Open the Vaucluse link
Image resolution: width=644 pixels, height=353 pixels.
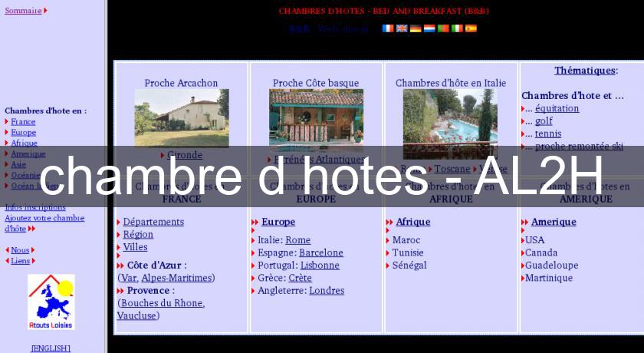136,315
